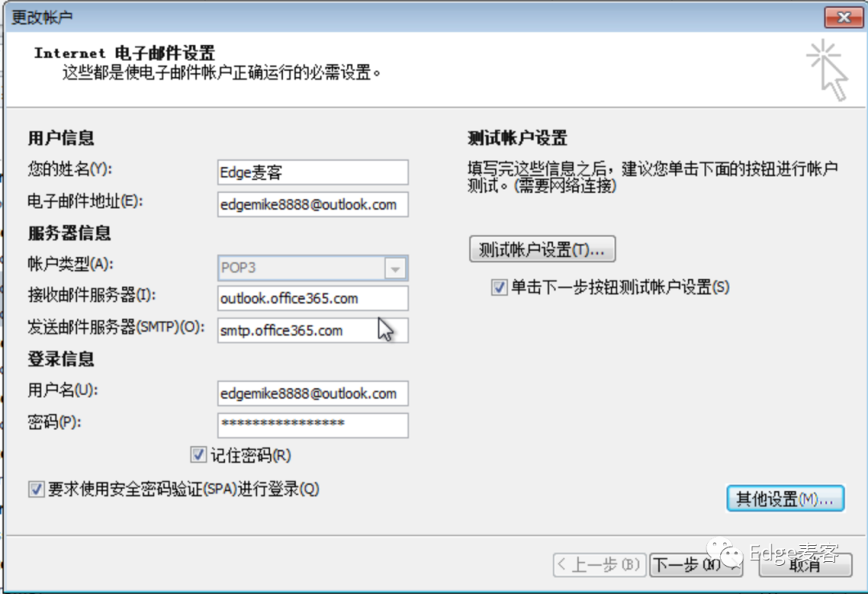Click the masked password field
Viewport: 868px width, 594px height.
(312, 425)
